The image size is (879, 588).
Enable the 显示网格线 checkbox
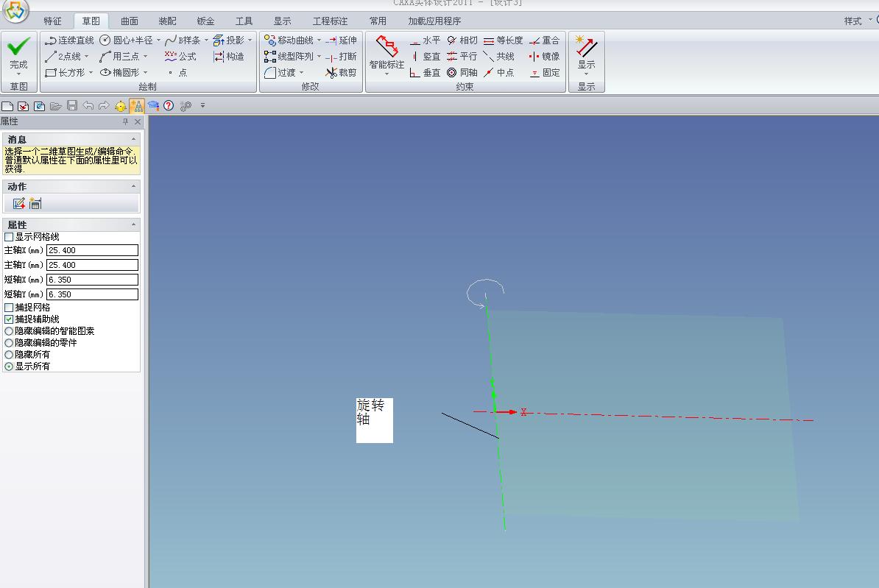[x=9, y=237]
